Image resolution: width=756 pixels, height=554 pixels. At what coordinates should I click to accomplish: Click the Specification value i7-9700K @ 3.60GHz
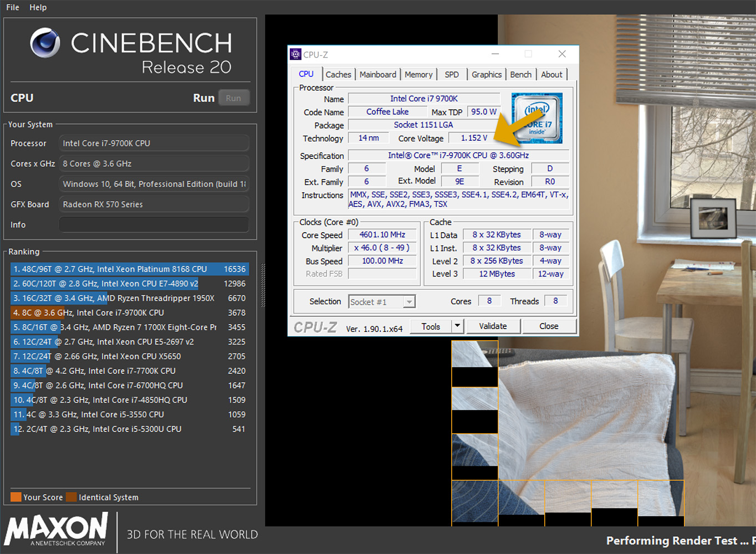458,156
